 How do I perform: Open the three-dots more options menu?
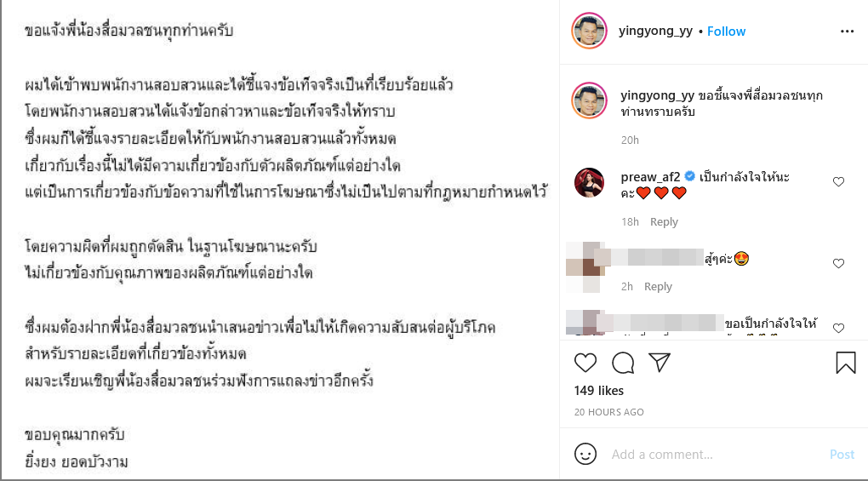(x=847, y=31)
